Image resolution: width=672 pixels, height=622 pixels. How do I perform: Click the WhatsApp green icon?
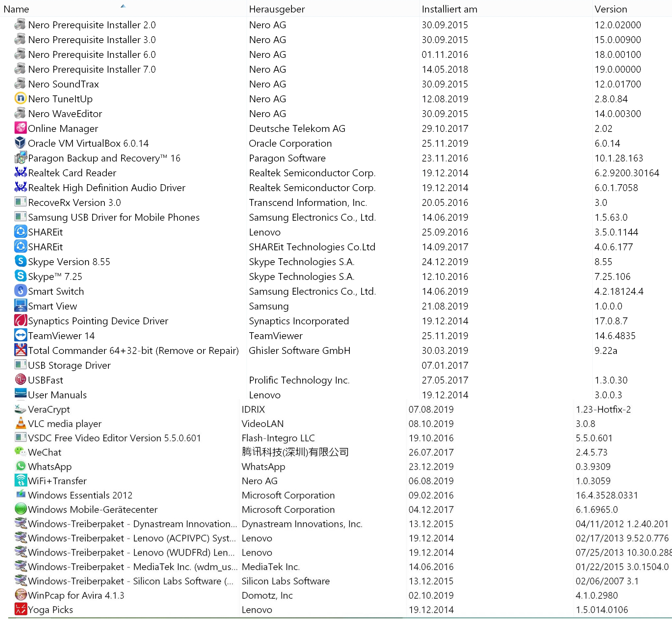(x=20, y=466)
